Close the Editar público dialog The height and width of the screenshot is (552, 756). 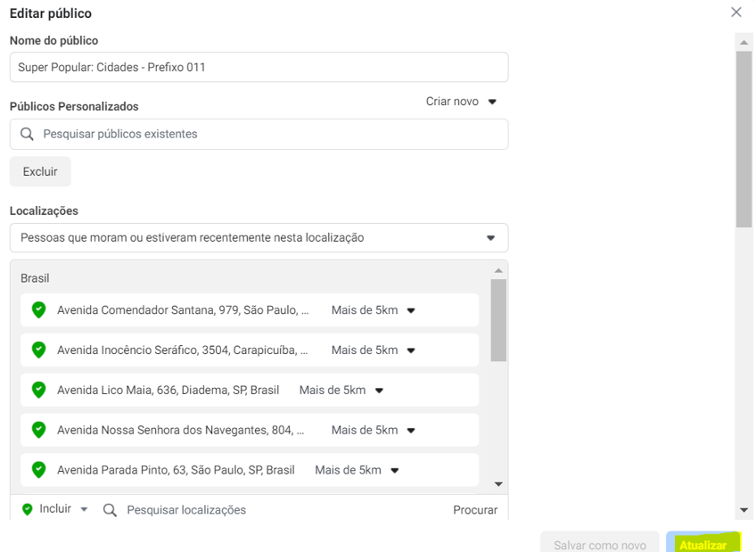[735, 12]
